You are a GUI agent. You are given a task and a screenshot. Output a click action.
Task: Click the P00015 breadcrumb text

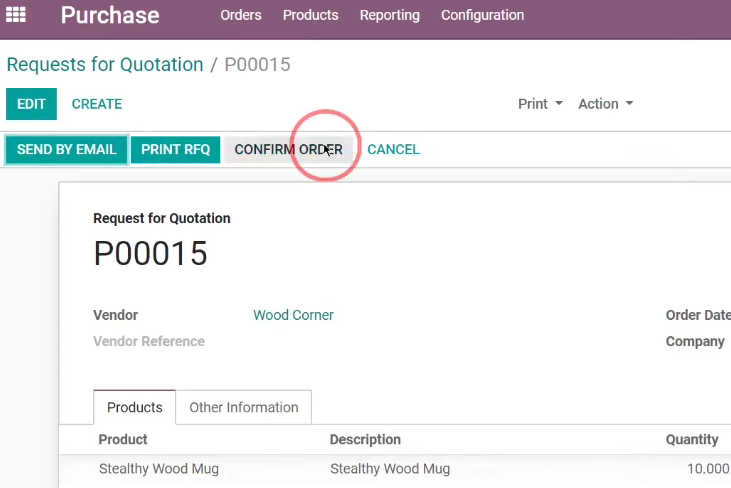click(x=257, y=64)
